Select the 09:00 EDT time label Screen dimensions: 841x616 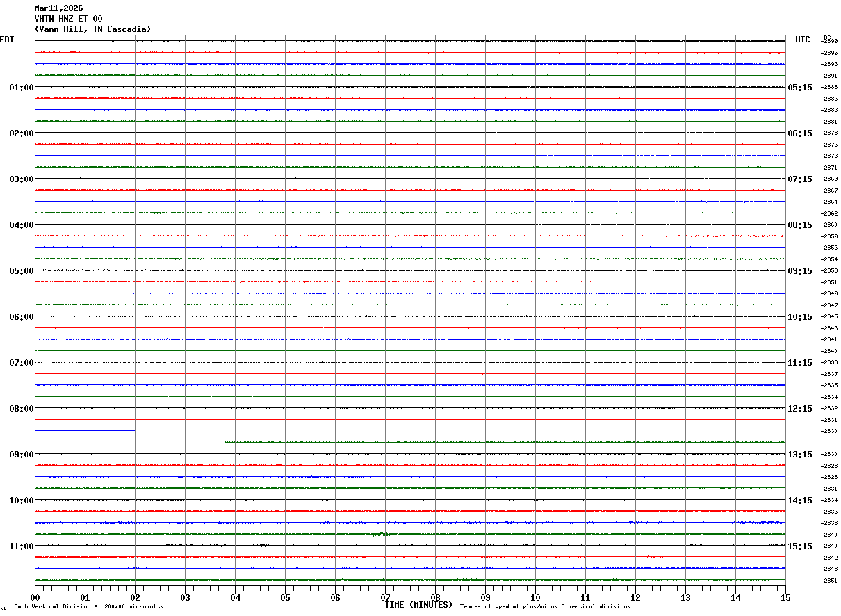[x=22, y=455]
